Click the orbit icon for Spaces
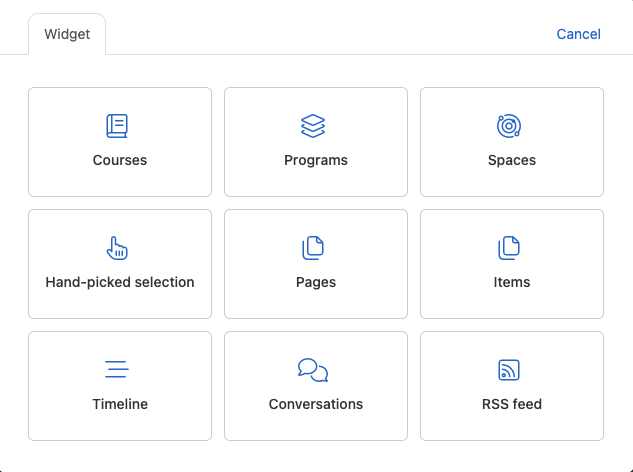This screenshot has width=633, height=472. click(509, 126)
